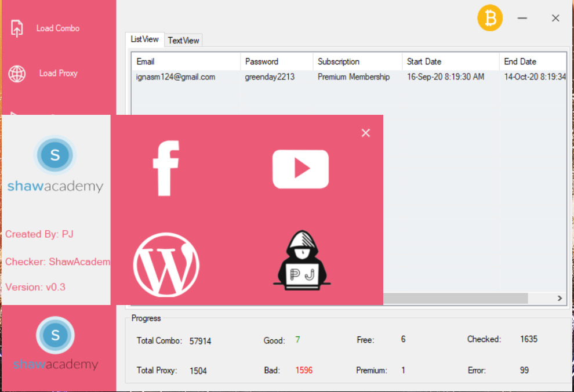
Task: Click the 16-Sep-20 8:19:30 AM start date
Action: point(445,77)
